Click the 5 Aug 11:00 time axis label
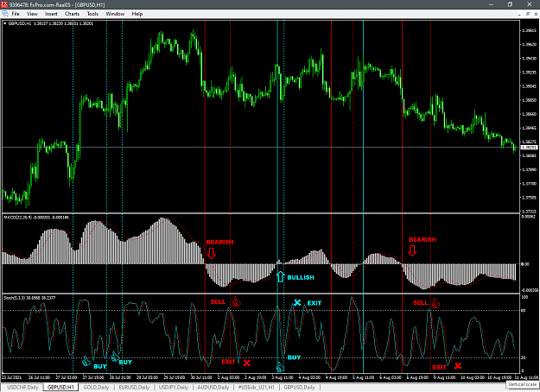 [x=364, y=377]
